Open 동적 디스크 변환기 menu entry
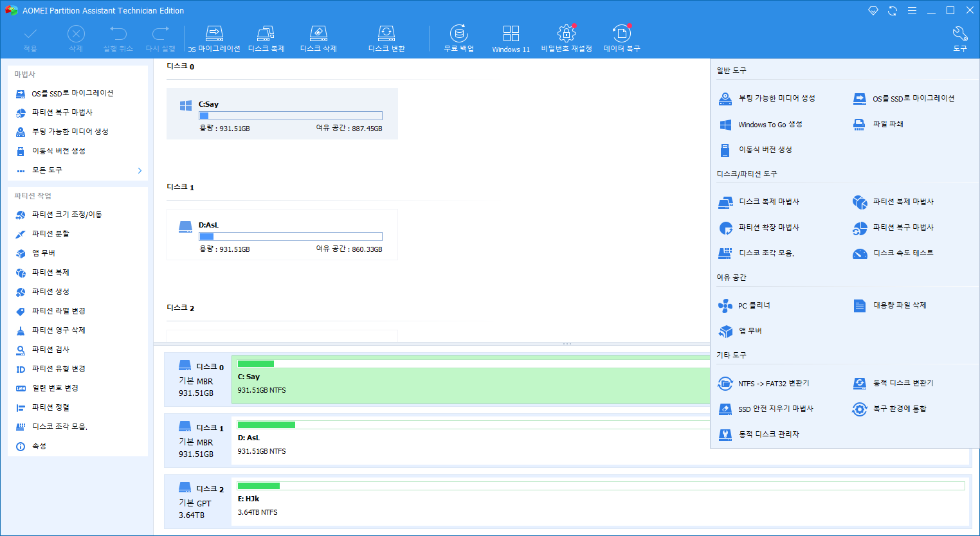 pos(893,383)
